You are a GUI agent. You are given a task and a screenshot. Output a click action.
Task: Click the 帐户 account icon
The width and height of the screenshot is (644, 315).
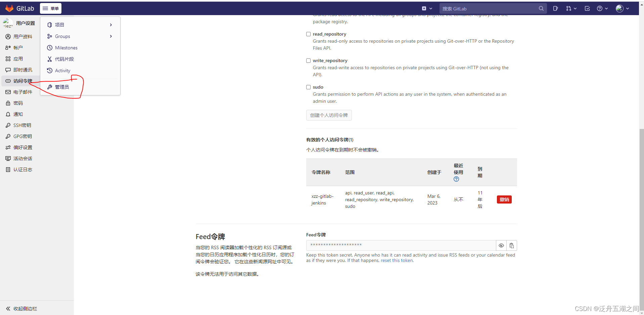[8, 48]
